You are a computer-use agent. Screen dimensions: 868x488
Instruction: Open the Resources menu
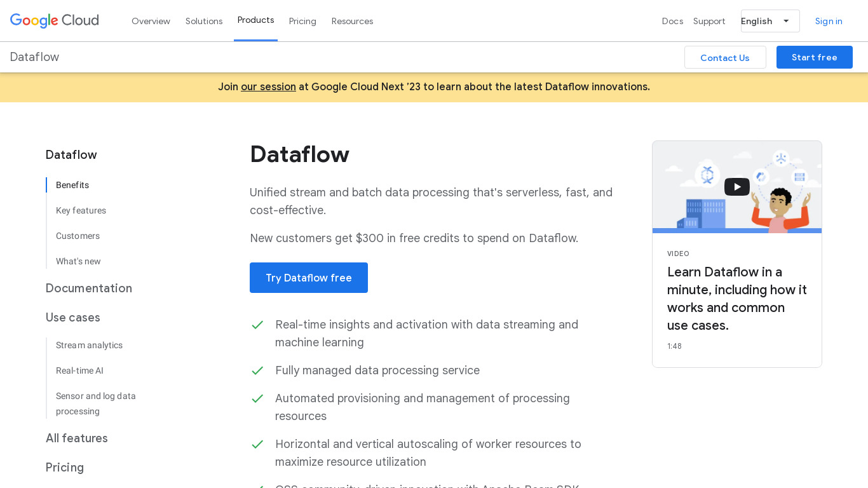tap(352, 21)
